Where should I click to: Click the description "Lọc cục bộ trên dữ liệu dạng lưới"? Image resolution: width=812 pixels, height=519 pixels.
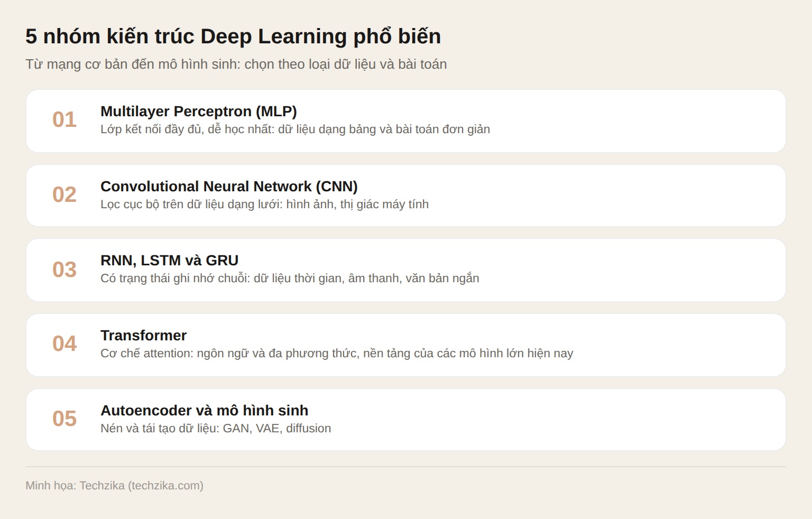(264, 205)
